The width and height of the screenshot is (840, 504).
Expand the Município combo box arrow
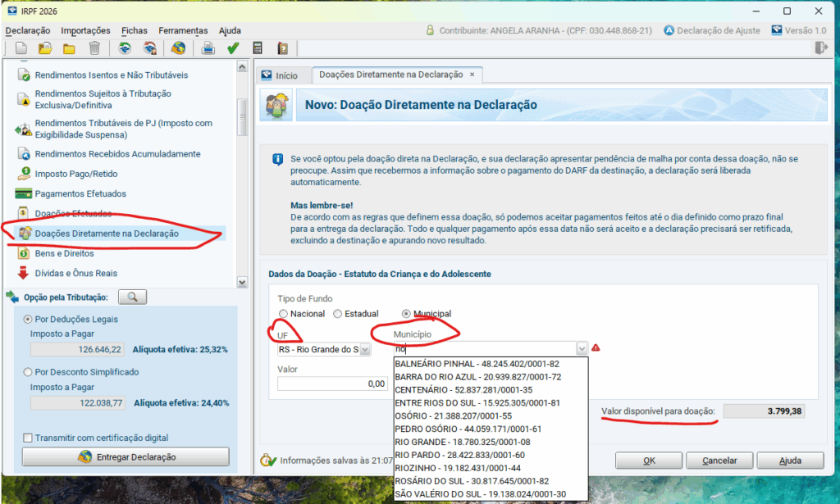pyautogui.click(x=582, y=347)
